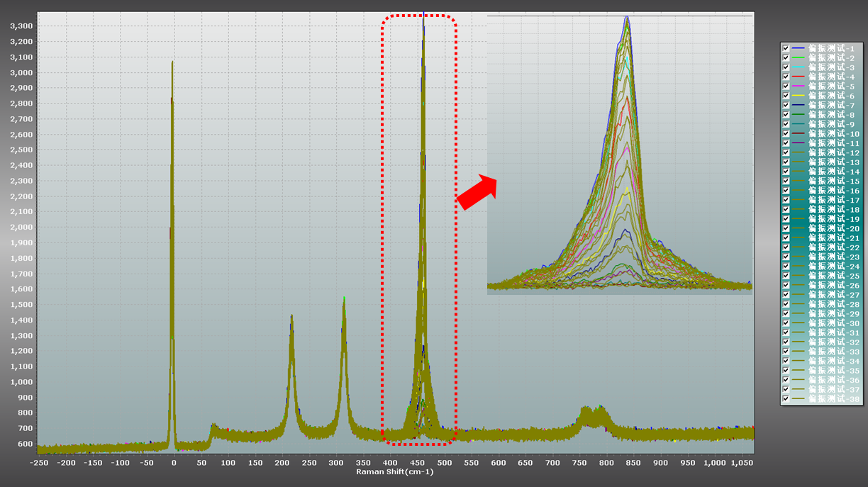Uncheck the 偏振测试-20 legend checkbox
This screenshot has height=487, width=868.
tap(786, 228)
